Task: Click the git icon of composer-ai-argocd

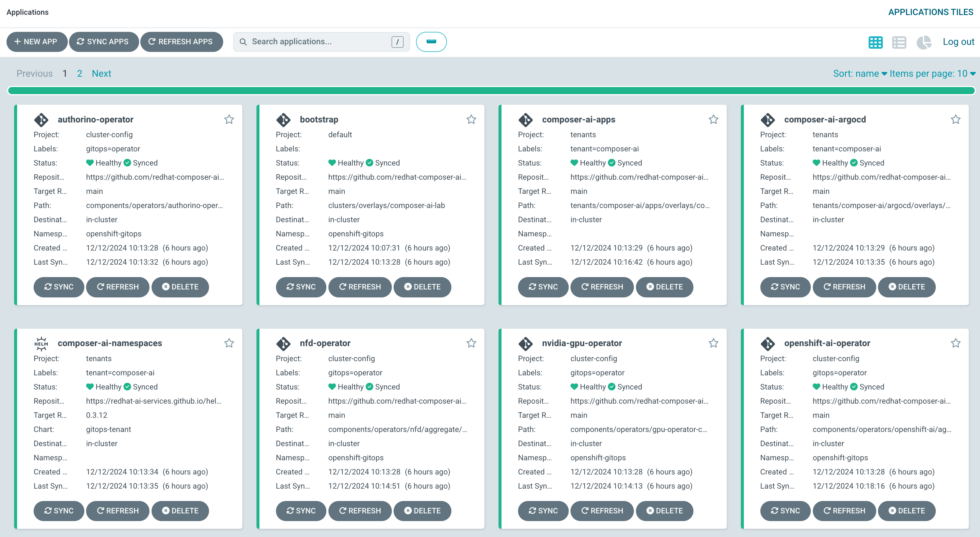Action: (x=768, y=119)
